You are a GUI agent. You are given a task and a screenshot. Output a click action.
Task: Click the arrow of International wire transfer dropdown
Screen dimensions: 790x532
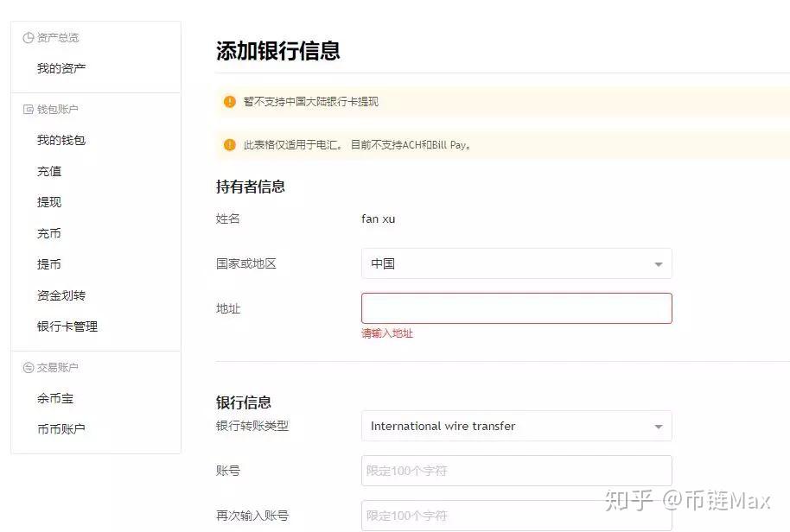(x=658, y=427)
